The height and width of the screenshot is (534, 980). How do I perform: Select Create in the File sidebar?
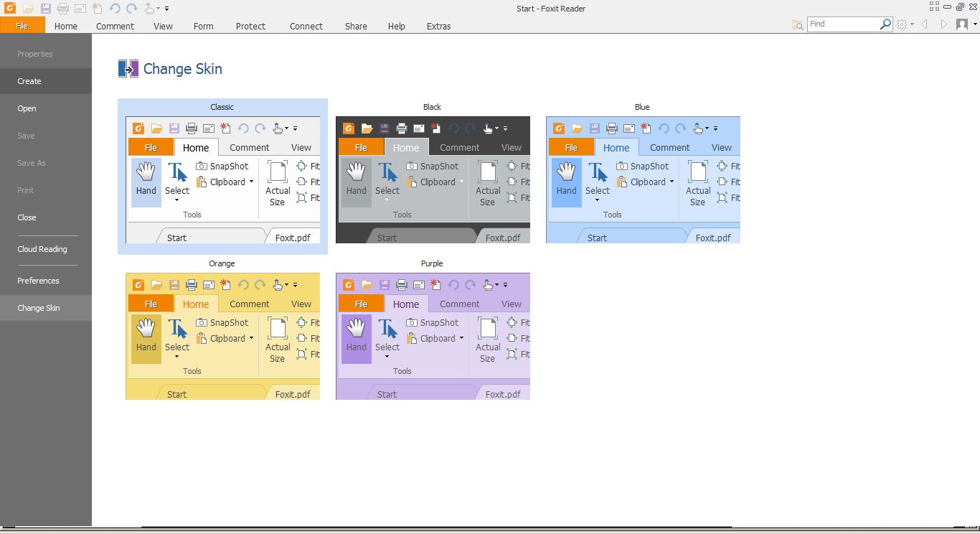coord(46,81)
